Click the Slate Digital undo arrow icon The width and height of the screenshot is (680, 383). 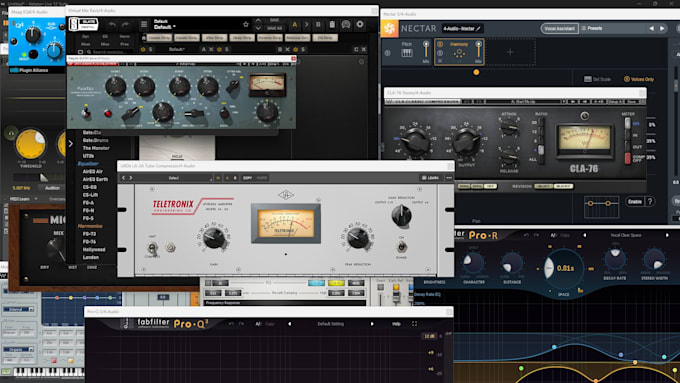(x=112, y=25)
